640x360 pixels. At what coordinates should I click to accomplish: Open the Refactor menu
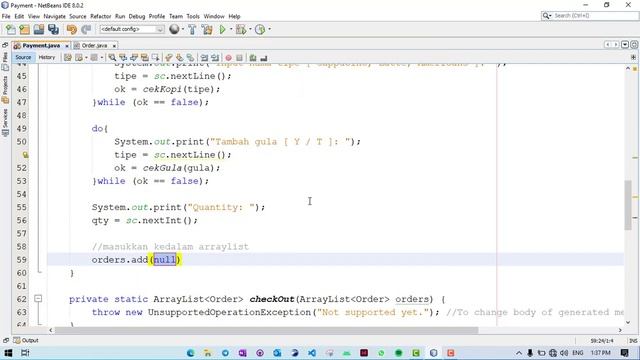pos(100,16)
